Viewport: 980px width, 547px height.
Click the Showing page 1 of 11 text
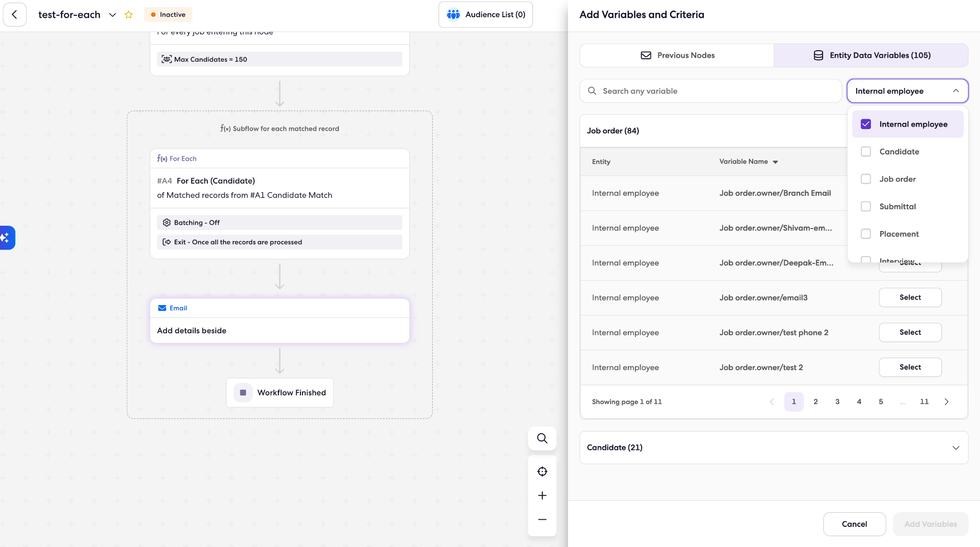click(627, 402)
